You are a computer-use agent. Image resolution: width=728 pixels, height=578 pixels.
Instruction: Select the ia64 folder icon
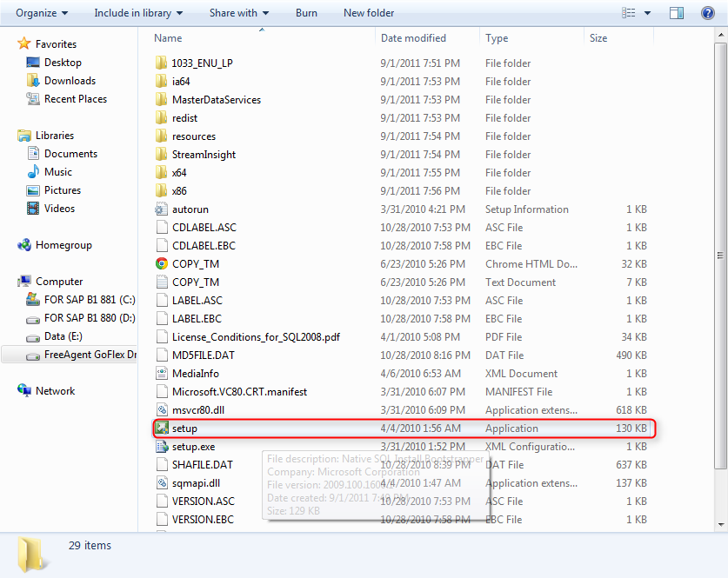161,81
